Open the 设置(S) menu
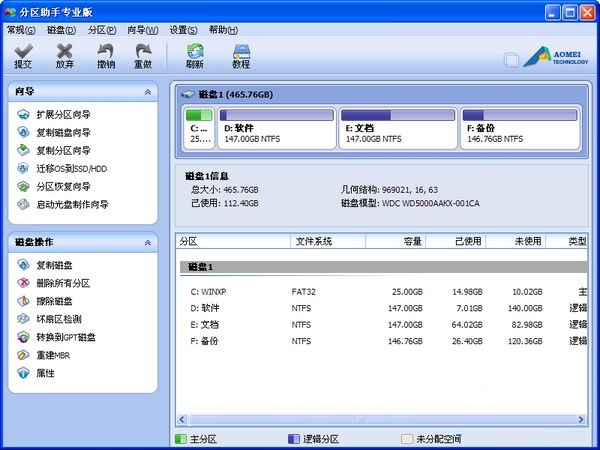The image size is (600, 450). coord(183,30)
